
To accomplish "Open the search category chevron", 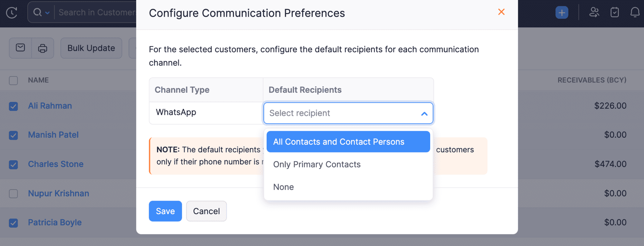I will (47, 12).
